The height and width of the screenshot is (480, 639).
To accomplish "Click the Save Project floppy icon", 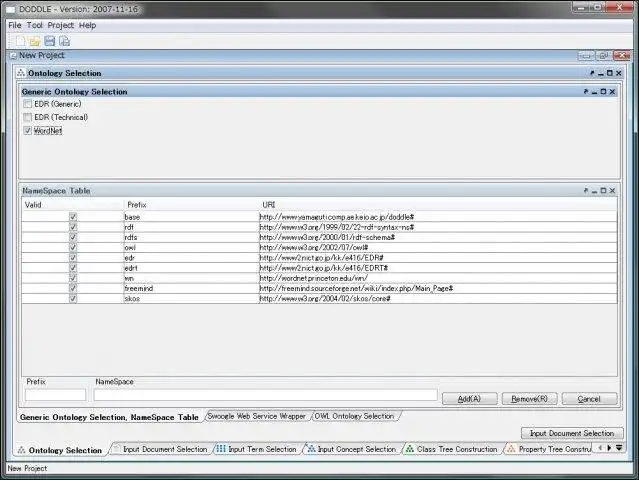I will point(50,41).
